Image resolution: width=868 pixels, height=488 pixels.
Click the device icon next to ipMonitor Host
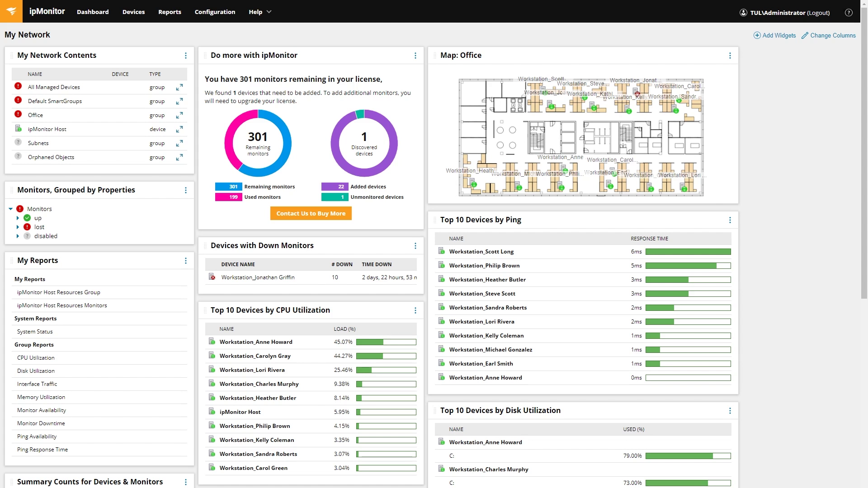click(x=20, y=129)
